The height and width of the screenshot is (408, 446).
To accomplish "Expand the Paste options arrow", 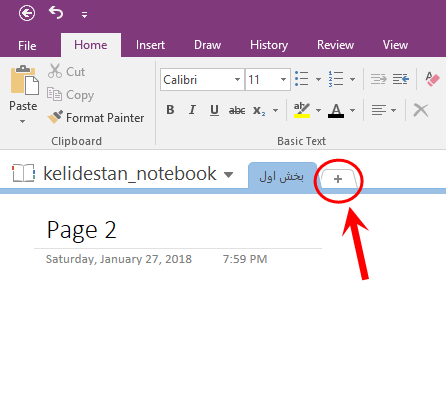I will [22, 121].
